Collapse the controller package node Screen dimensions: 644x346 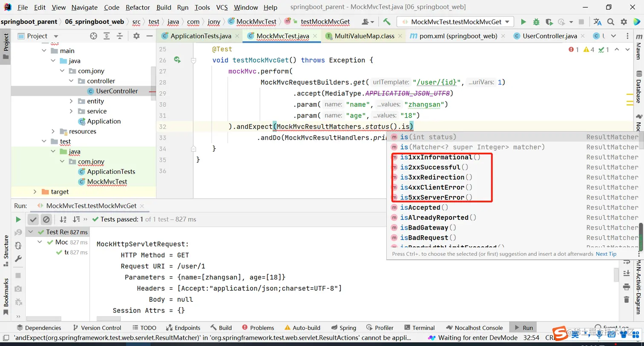(x=71, y=81)
